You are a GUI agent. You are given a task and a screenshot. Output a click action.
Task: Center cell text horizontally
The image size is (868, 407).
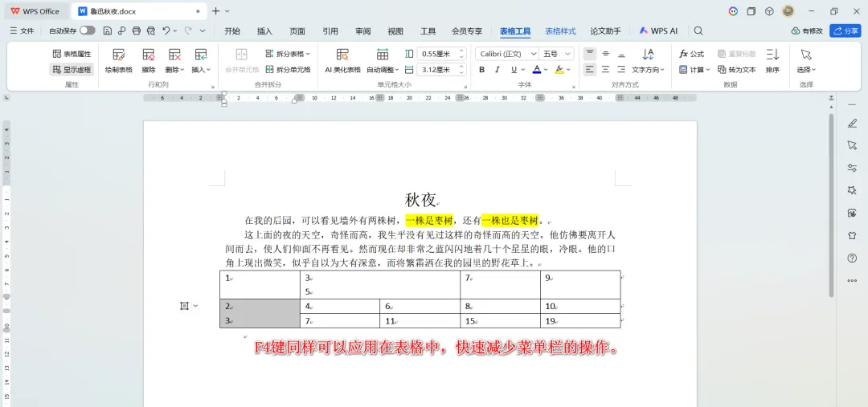pos(606,70)
